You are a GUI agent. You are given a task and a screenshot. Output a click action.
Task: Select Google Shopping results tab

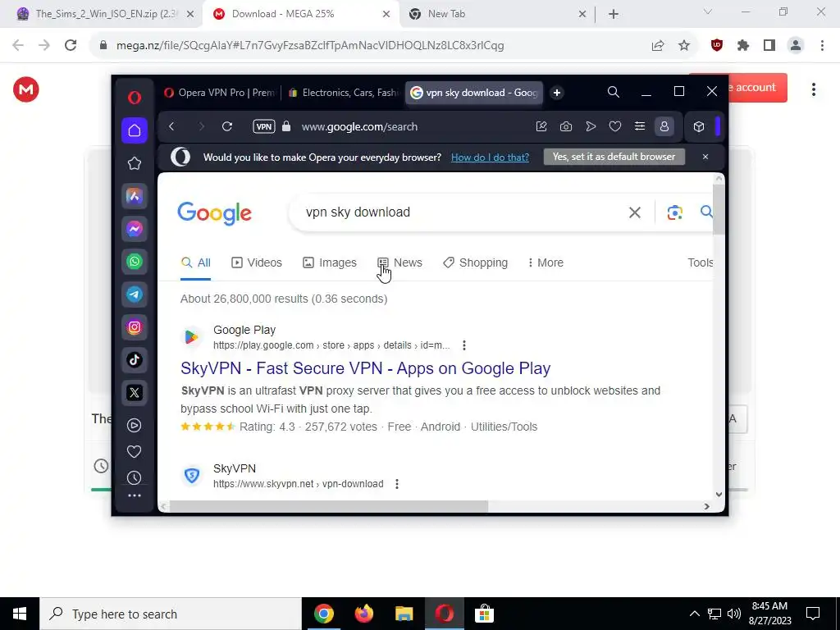[476, 262]
